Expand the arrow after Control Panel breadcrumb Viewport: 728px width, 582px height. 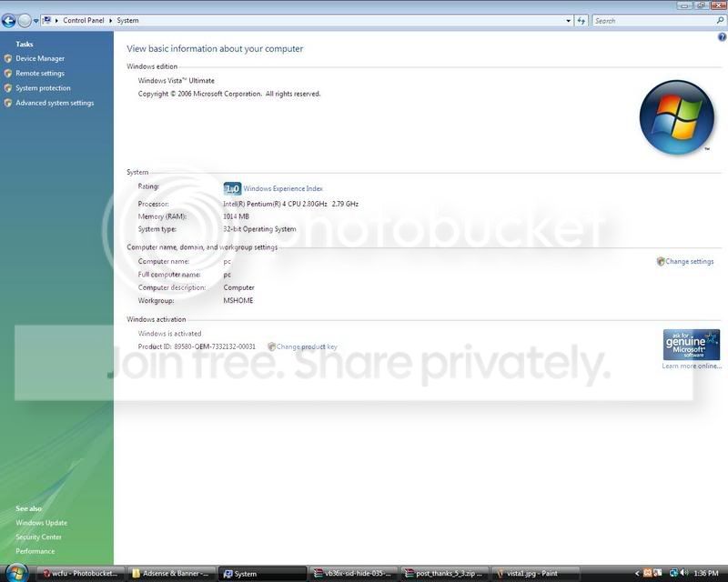click(110, 20)
